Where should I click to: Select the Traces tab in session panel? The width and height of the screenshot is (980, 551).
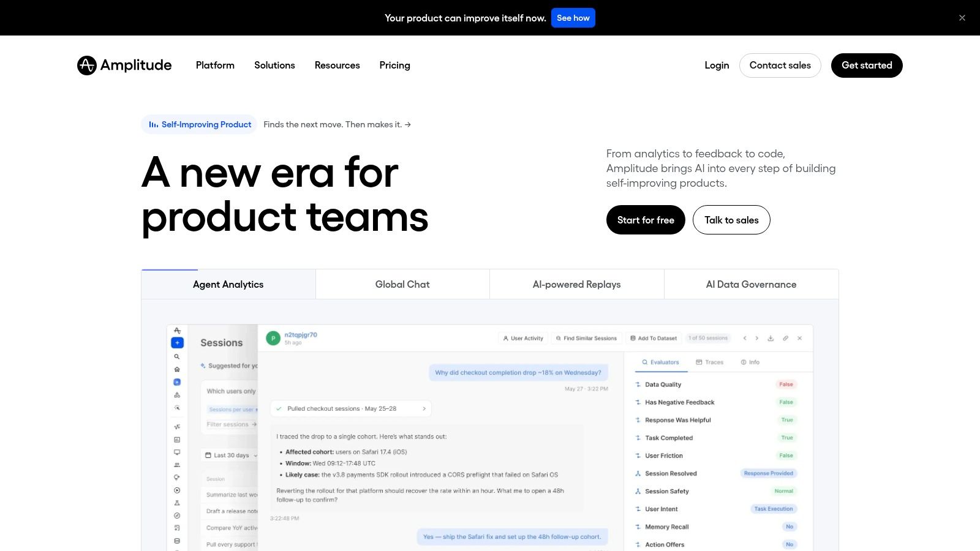709,362
